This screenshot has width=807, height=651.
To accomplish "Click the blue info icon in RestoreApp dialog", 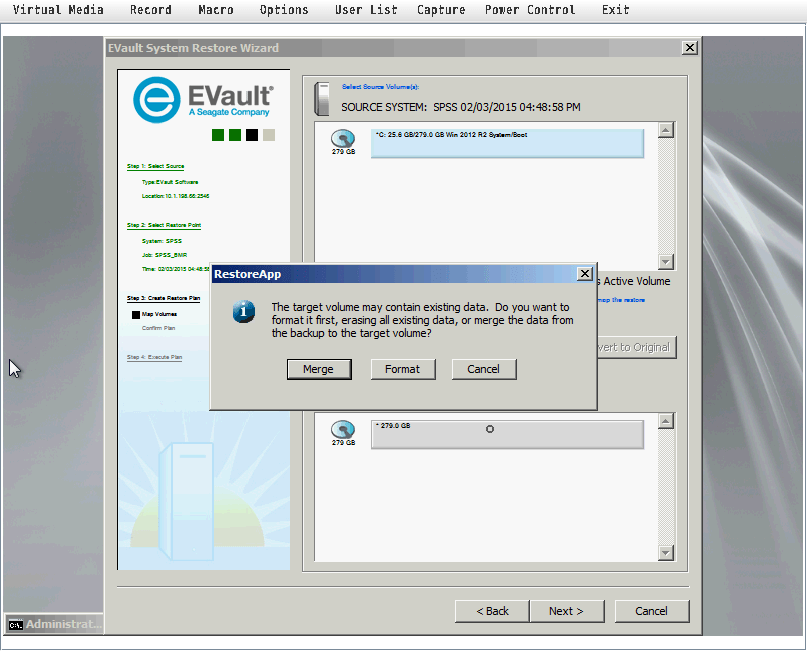I will tap(243, 311).
